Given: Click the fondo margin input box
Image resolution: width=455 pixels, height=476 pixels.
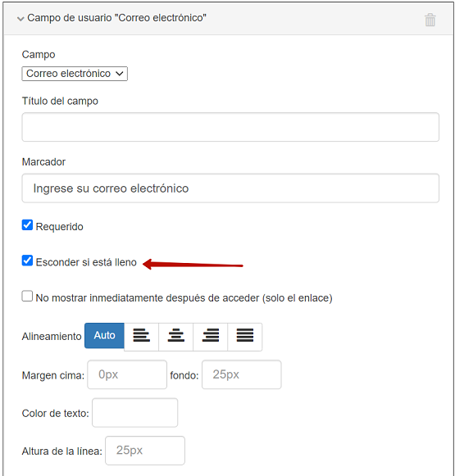Looking at the screenshot, I should click(x=242, y=374).
